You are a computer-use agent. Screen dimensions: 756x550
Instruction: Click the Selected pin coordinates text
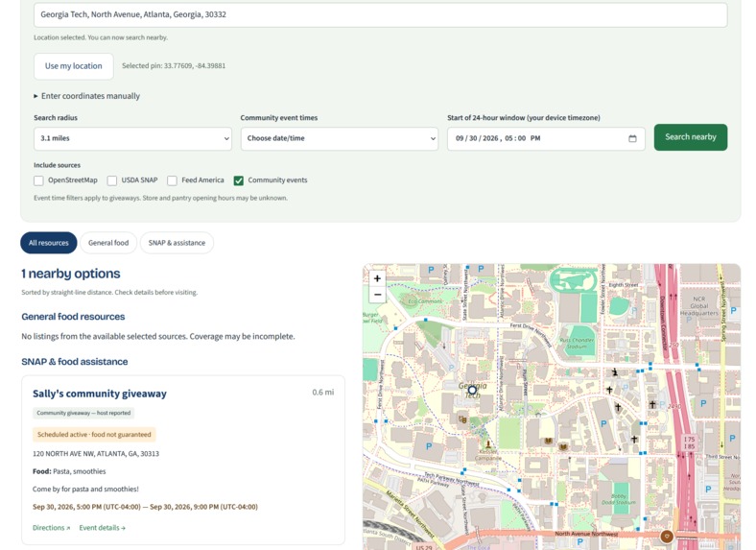[174, 66]
